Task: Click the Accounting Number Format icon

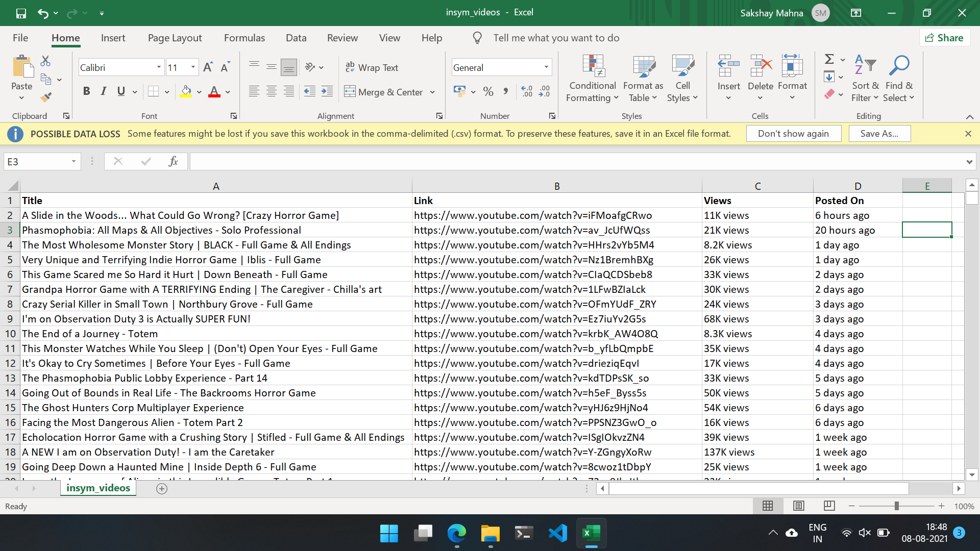Action: tap(459, 91)
